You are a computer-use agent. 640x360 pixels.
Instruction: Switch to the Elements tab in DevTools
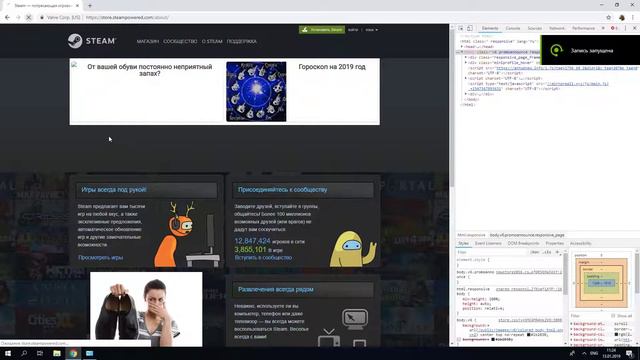coord(490,28)
